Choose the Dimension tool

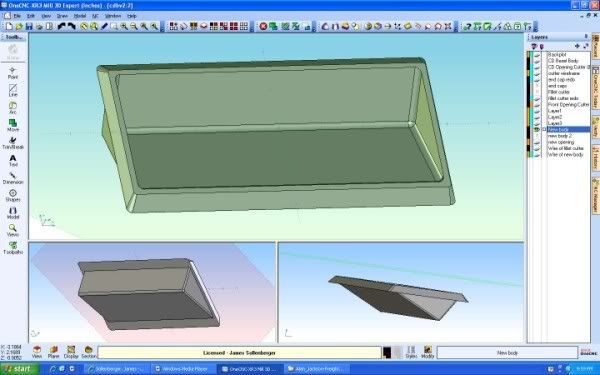click(x=13, y=178)
